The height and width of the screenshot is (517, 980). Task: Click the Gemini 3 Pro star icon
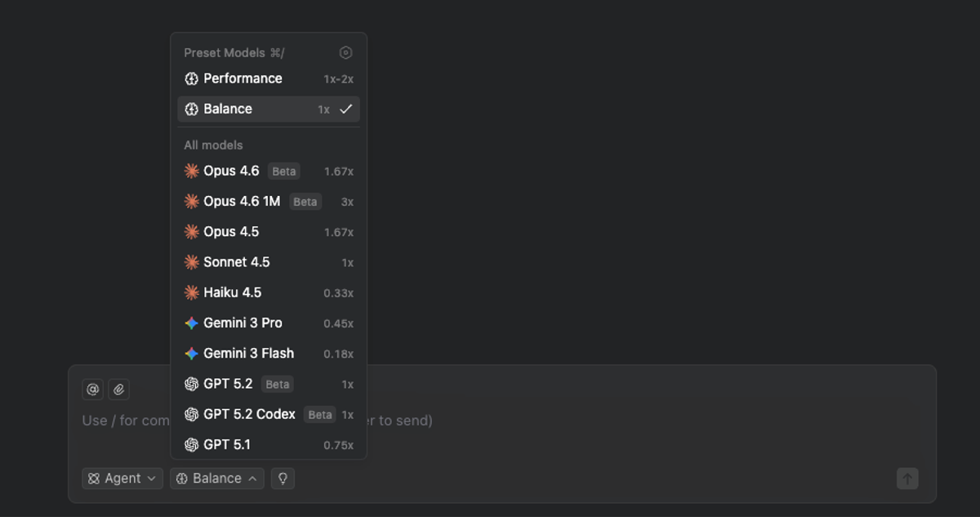point(191,323)
